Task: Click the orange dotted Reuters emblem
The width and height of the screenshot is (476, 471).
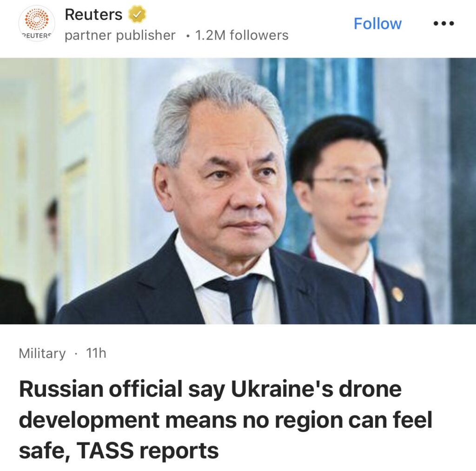Action: (36, 20)
